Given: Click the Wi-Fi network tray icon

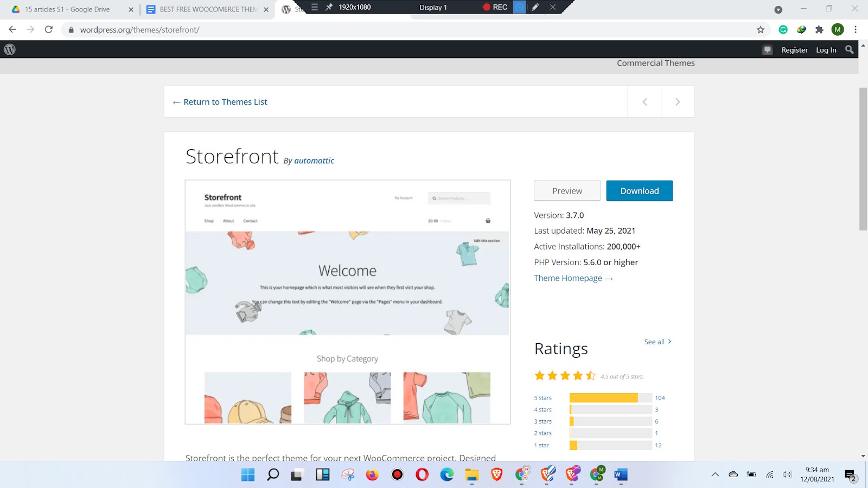Looking at the screenshot, I should (x=769, y=474).
